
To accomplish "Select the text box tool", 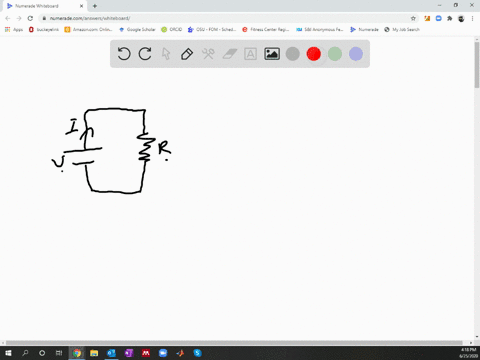I will pyautogui.click(x=250, y=54).
